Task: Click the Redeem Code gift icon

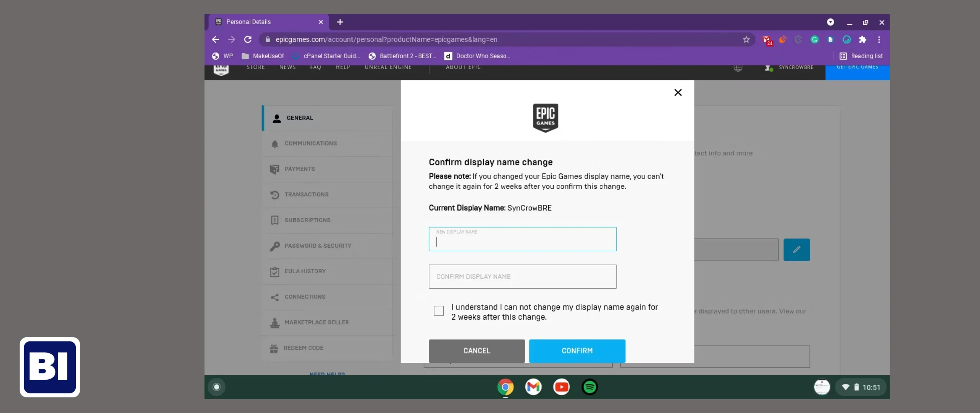Action: (x=274, y=348)
